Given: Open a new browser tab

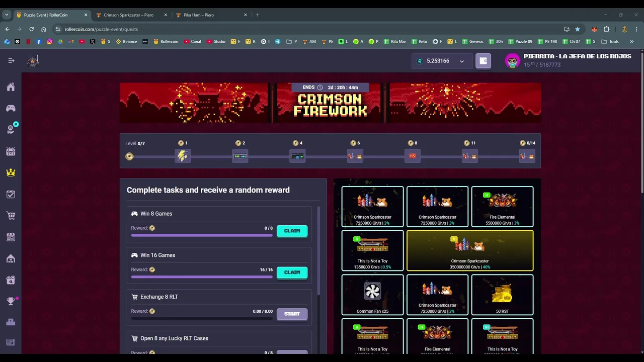Looking at the screenshot, I should 257,15.
